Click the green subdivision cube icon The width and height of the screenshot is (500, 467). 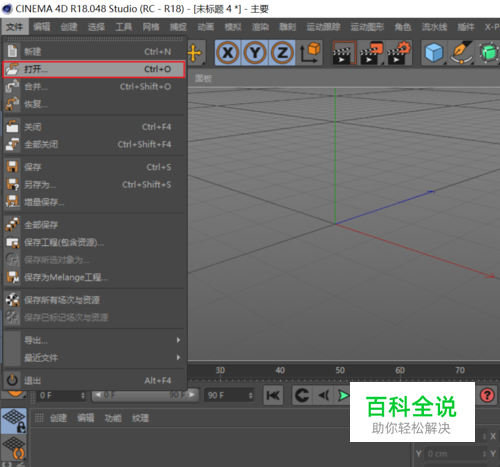pos(488,53)
